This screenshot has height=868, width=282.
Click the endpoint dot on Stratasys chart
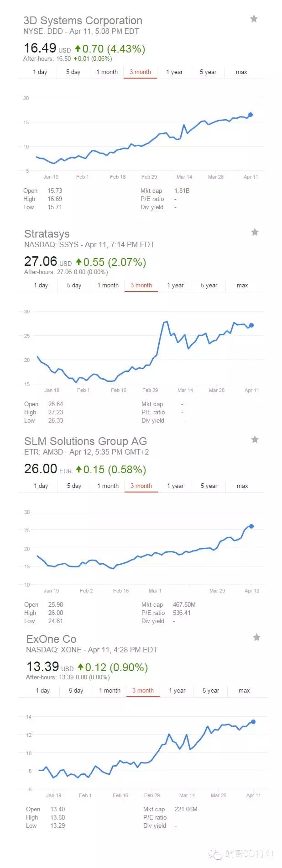(251, 325)
